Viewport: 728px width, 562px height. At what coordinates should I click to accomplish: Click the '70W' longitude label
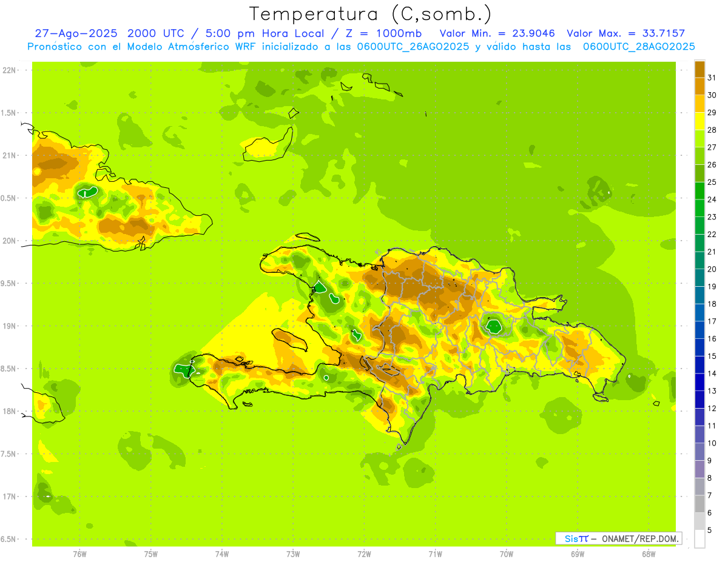pyautogui.click(x=507, y=554)
